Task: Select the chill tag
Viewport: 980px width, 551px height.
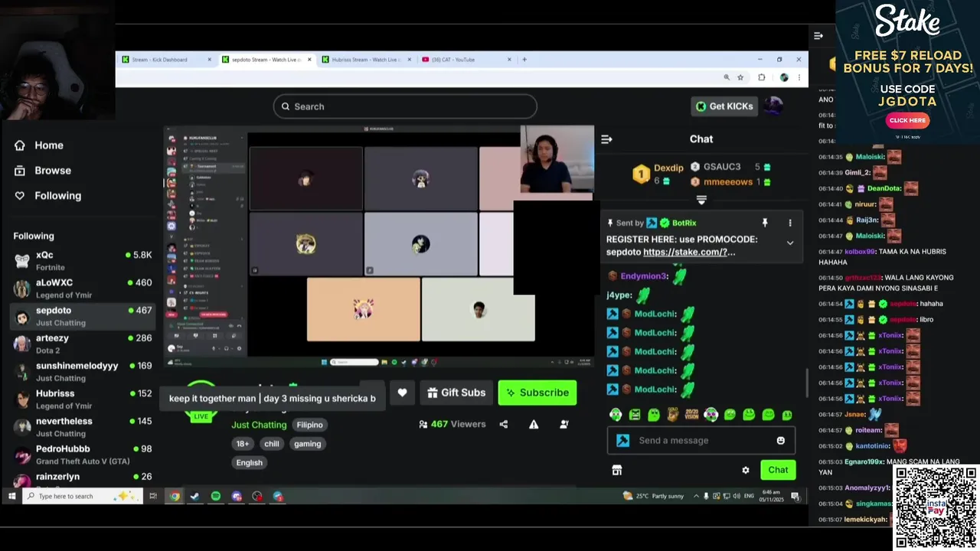Action: (x=272, y=444)
